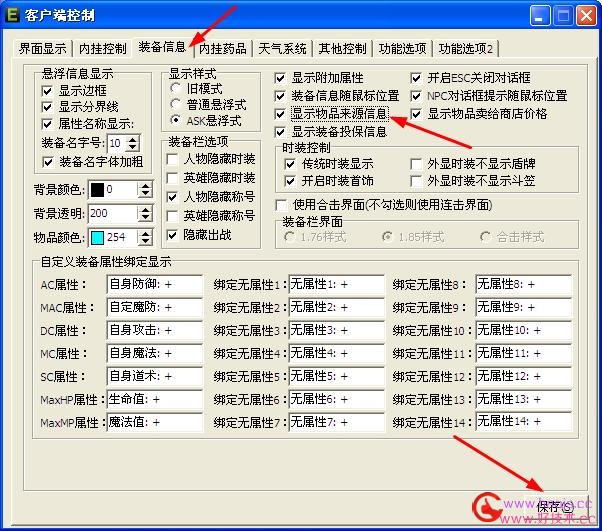602x531 pixels.
Task: Minimize the 客户端控制 window
Action: 539,16
